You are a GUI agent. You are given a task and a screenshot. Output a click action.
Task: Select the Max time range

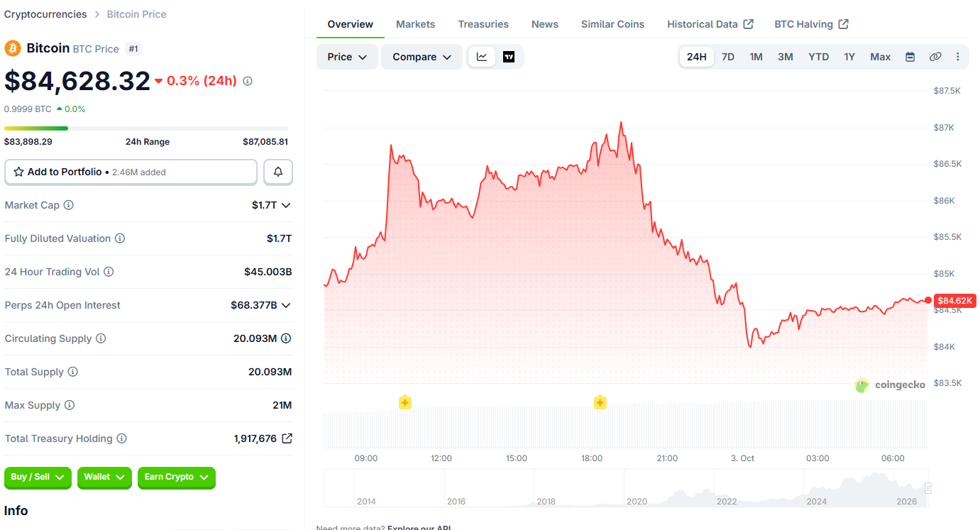point(880,57)
